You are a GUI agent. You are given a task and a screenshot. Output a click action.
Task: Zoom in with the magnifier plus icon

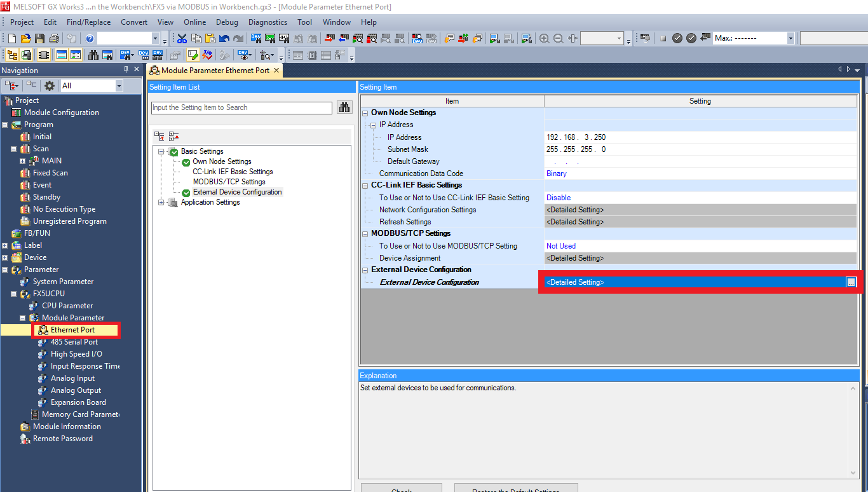[544, 38]
